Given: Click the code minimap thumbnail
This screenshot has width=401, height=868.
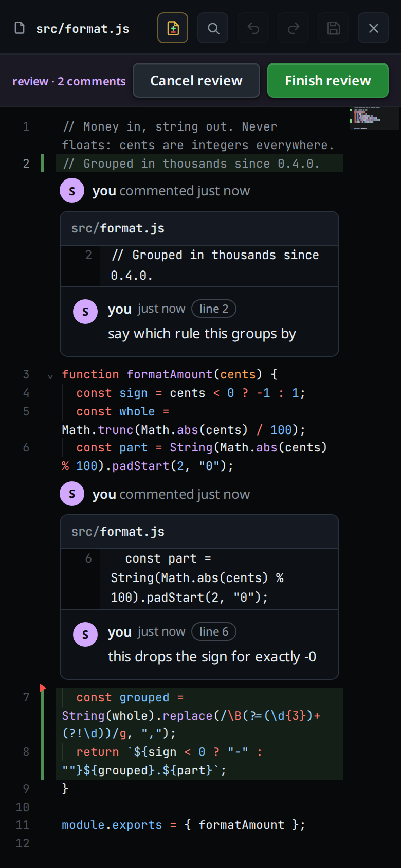Looking at the screenshot, I should [374, 118].
